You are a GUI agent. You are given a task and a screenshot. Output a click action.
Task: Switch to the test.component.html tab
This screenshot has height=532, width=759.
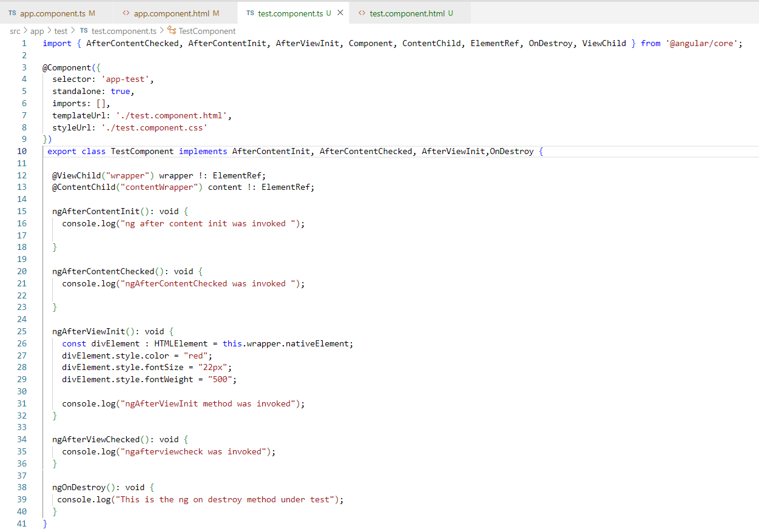(x=406, y=13)
